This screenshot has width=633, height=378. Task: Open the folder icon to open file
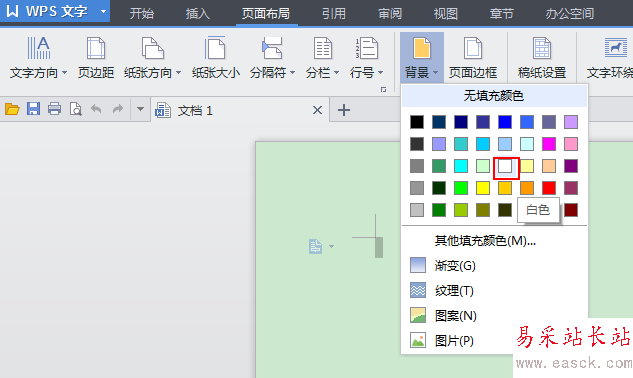[x=12, y=109]
